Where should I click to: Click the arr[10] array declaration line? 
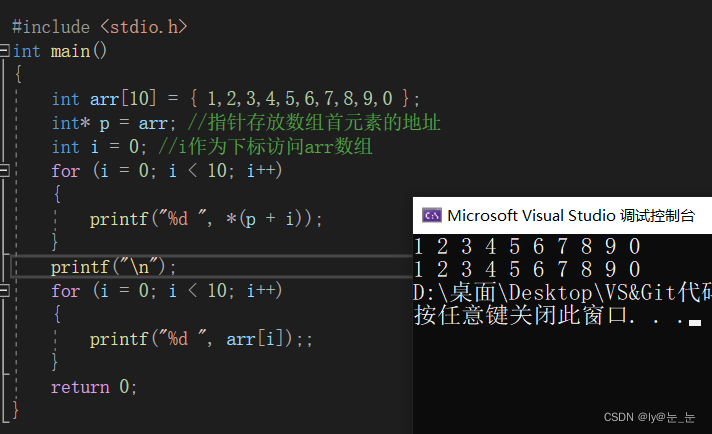click(x=236, y=99)
